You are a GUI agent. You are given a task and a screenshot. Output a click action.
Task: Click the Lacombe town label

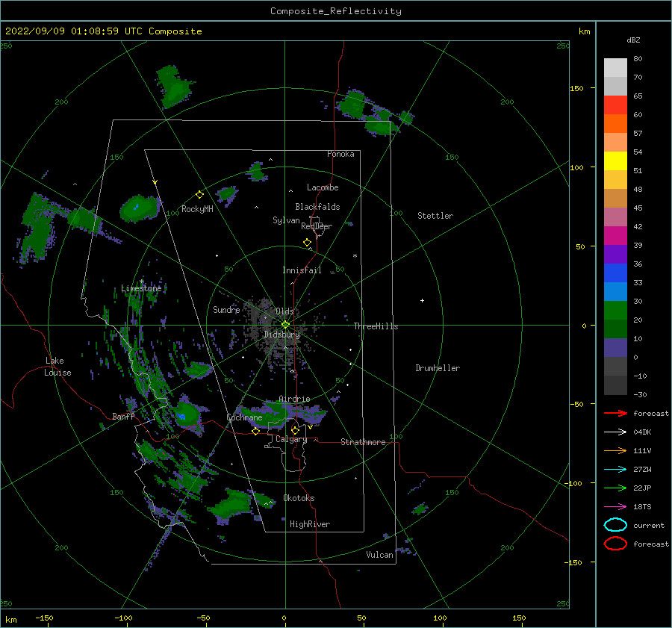(323, 187)
